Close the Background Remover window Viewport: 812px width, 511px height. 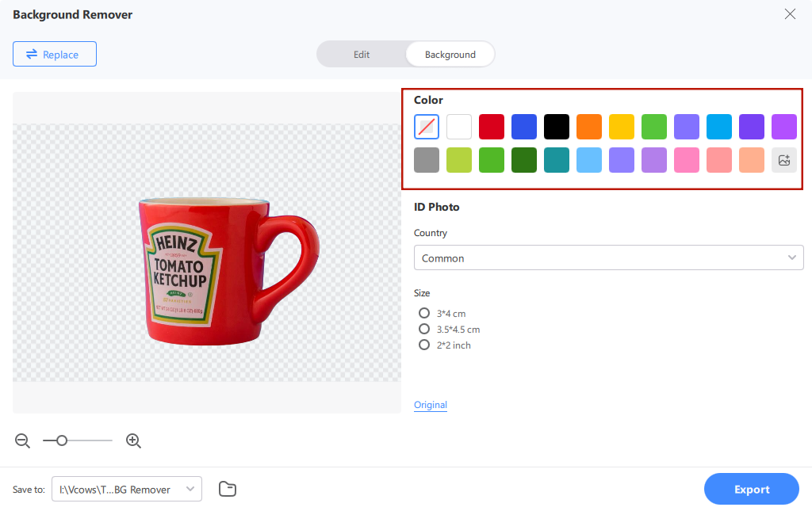790,14
